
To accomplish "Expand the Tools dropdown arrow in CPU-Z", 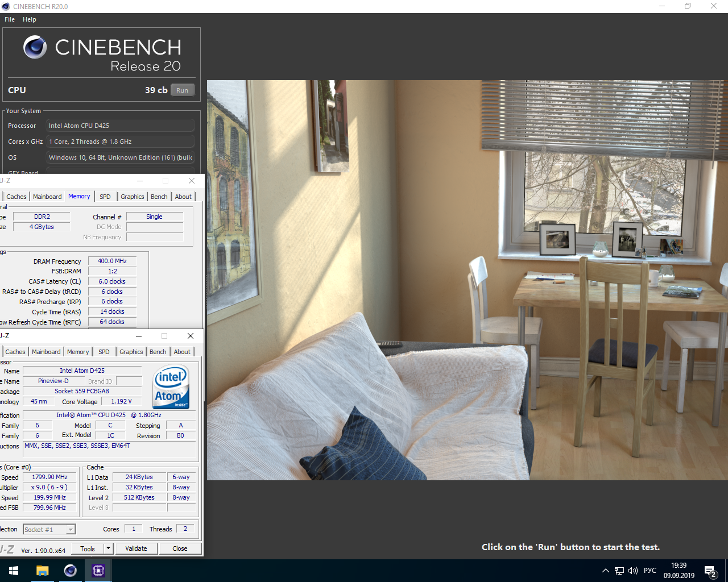I will pos(108,548).
